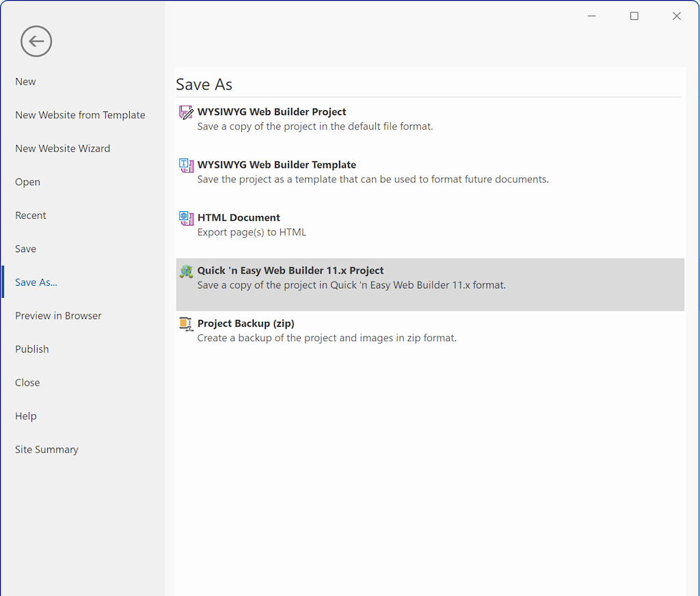Open the Help section

click(26, 416)
